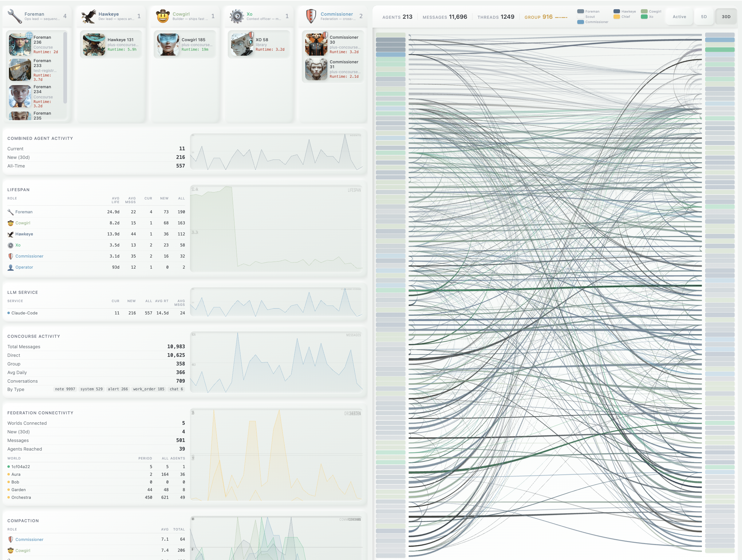The height and width of the screenshot is (560, 742).
Task: Open the Aura world entry under Federation Connectivity
Action: click(x=16, y=474)
